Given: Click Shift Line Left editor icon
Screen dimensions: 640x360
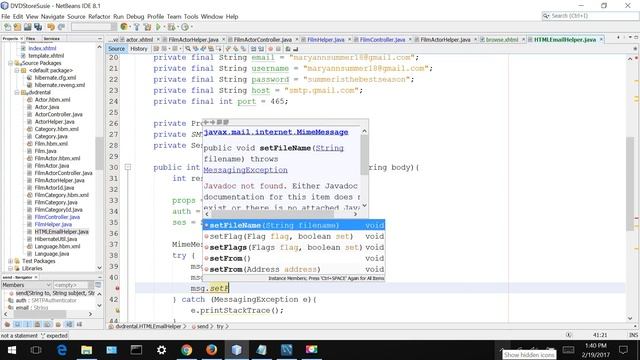Looking at the screenshot, I should [253, 49].
